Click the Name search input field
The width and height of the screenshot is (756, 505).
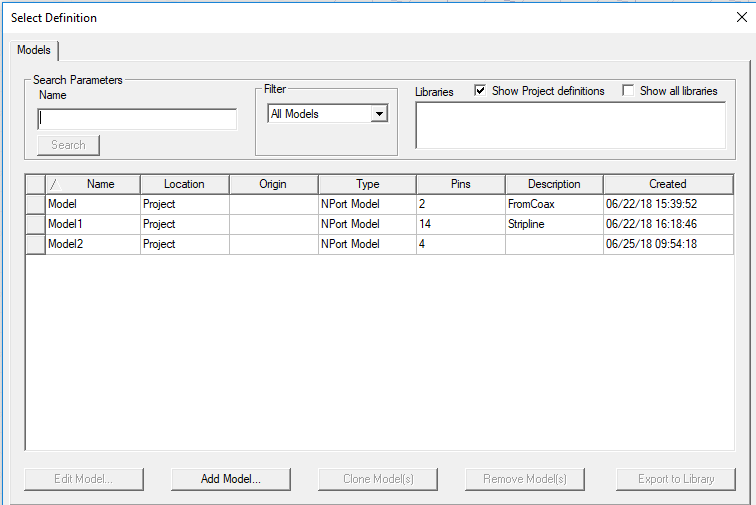click(137, 119)
